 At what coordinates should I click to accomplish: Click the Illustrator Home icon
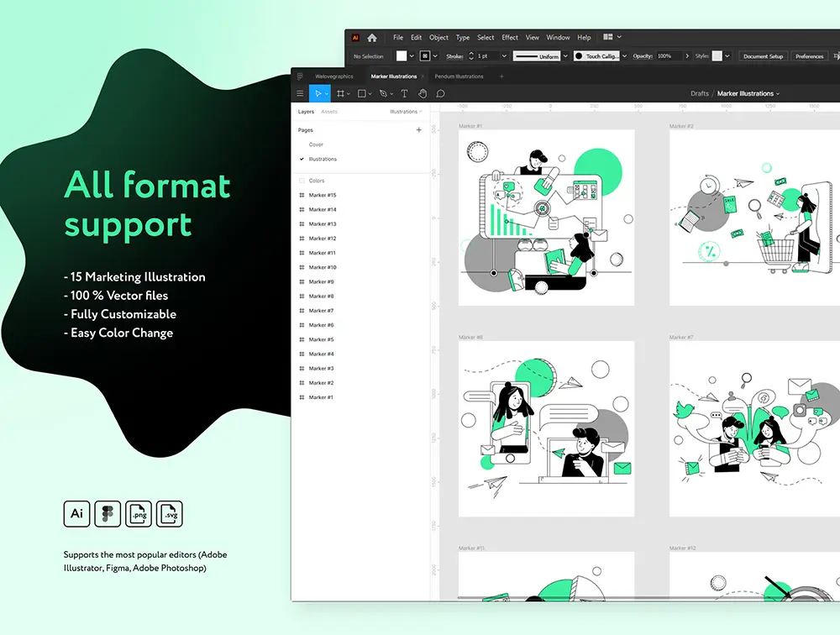point(372,38)
